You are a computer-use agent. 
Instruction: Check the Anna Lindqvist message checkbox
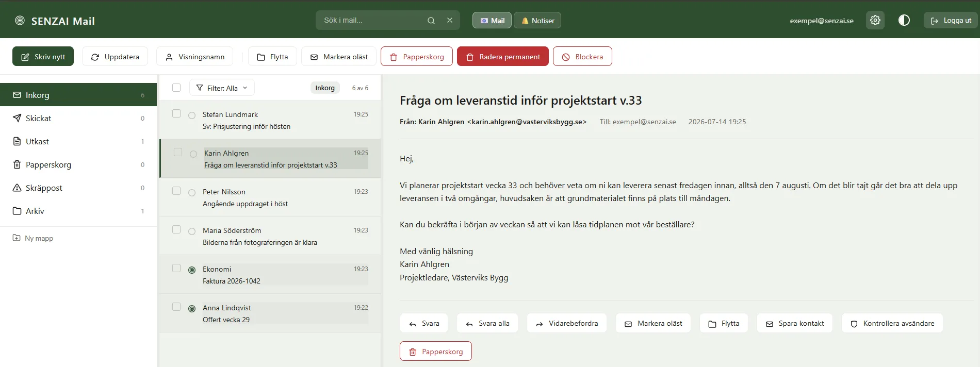[176, 307]
